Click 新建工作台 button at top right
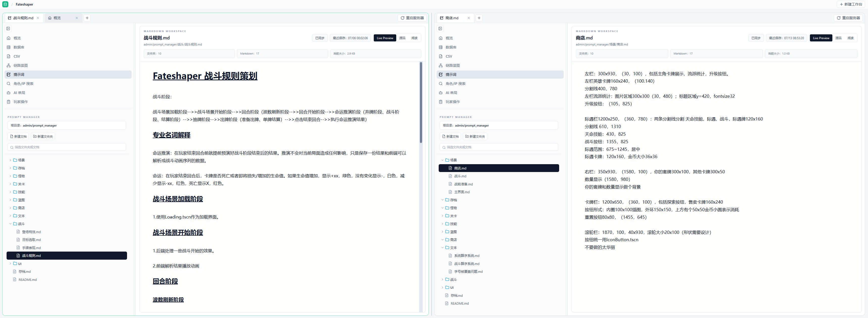Screen dimensions: 868x318 (x=851, y=4)
